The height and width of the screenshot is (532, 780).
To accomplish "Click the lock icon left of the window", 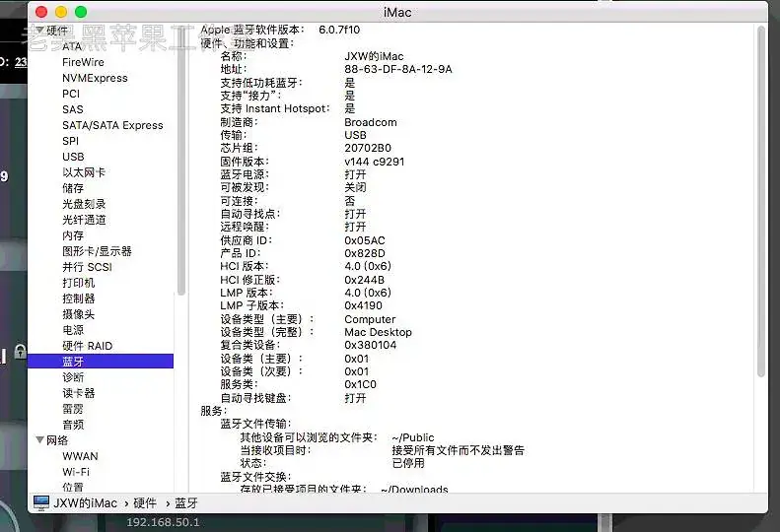I will tap(20, 351).
